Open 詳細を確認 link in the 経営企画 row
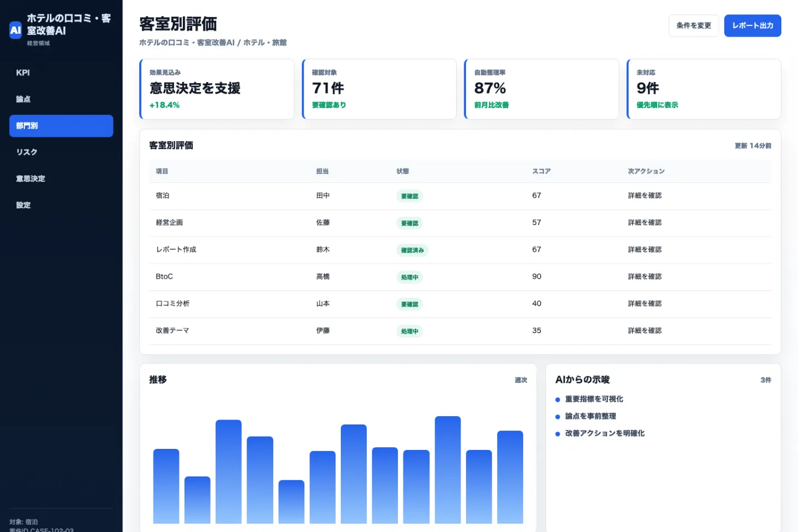The width and height of the screenshot is (798, 532). [644, 223]
